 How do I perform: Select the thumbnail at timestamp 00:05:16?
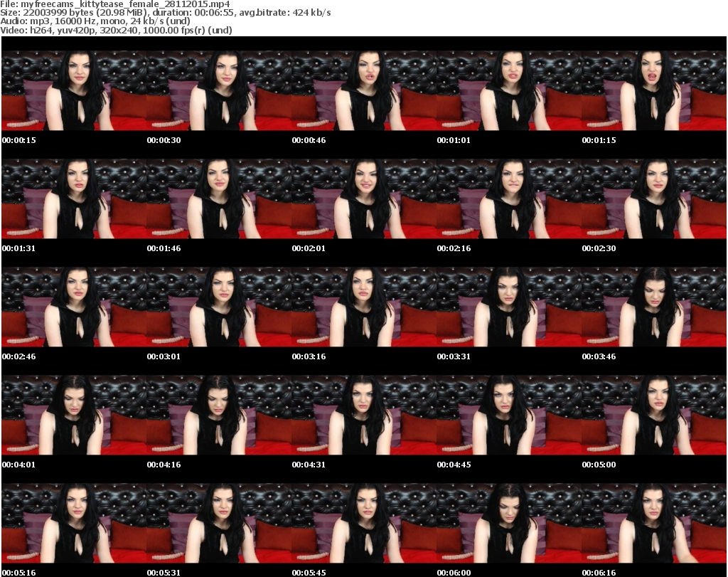point(74,524)
